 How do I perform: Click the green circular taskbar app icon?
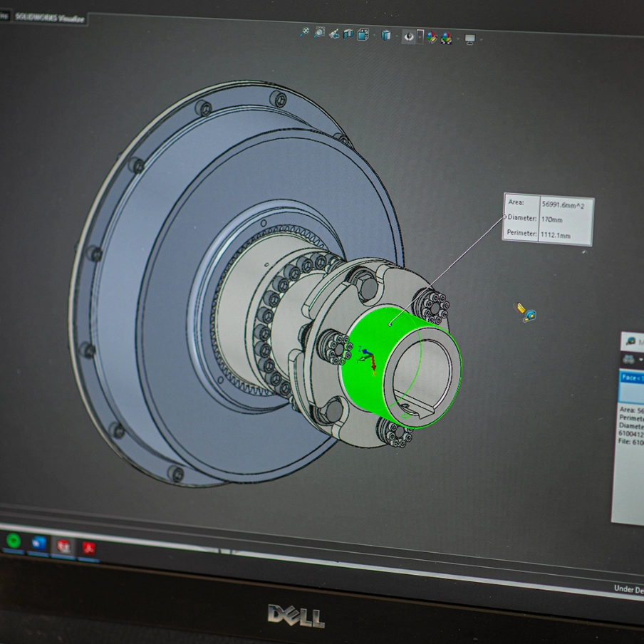pyautogui.click(x=14, y=541)
